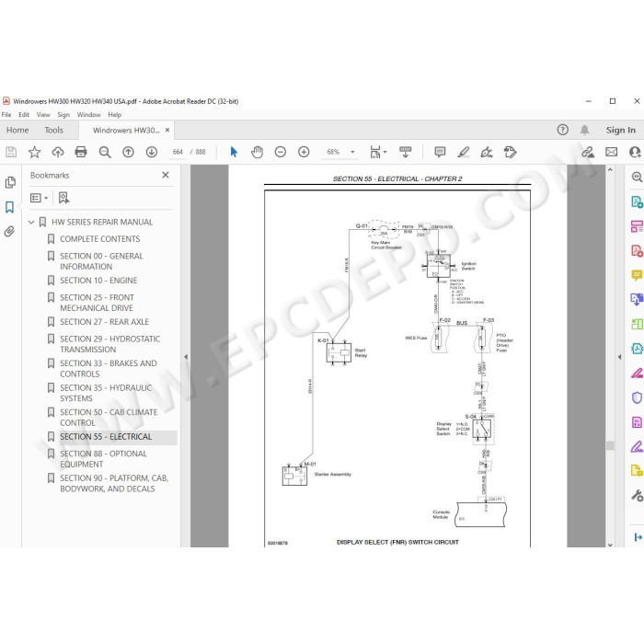This screenshot has width=644, height=644.
Task: Open Comment tool in right pane
Action: click(637, 275)
